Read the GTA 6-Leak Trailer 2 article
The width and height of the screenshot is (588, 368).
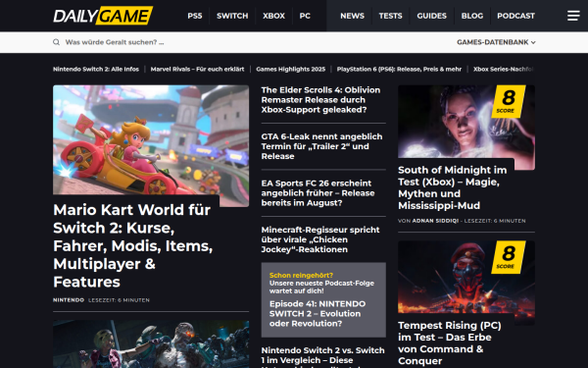[321, 146]
